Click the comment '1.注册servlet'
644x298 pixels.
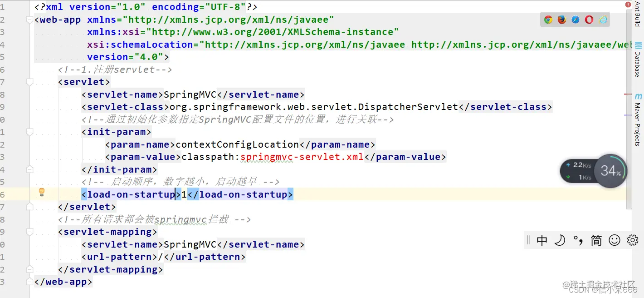(x=115, y=70)
